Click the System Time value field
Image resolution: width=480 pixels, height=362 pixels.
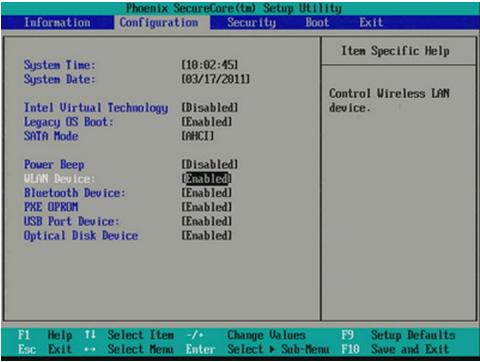(x=210, y=65)
